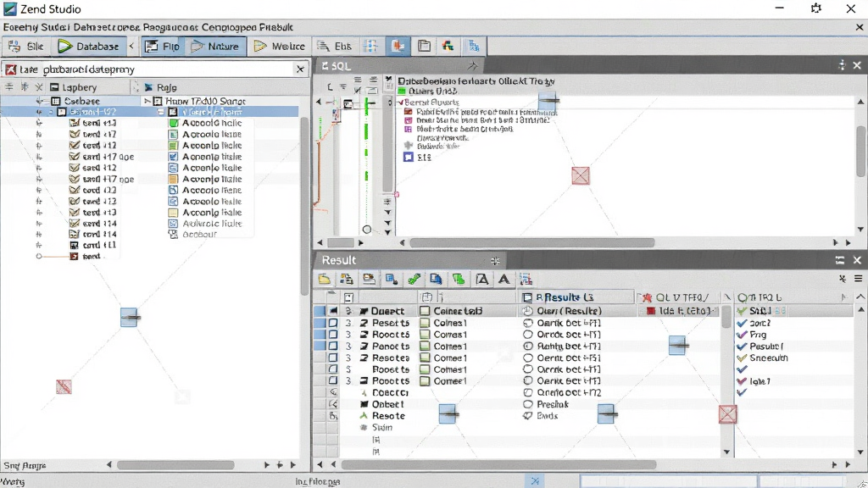Toggle the 'Sneeuth' check item
Screen dimensions: 868x488
click(x=742, y=358)
